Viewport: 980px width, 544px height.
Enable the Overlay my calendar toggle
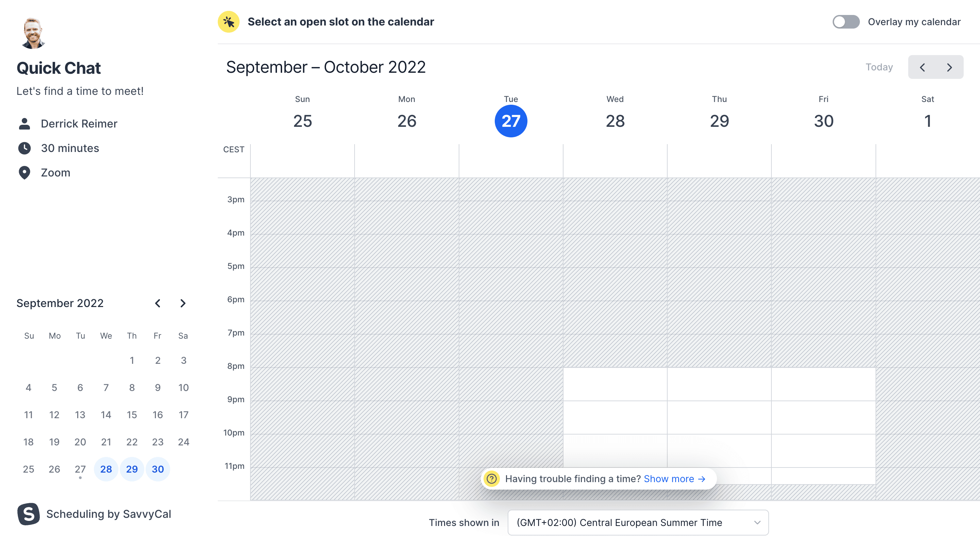coord(846,22)
